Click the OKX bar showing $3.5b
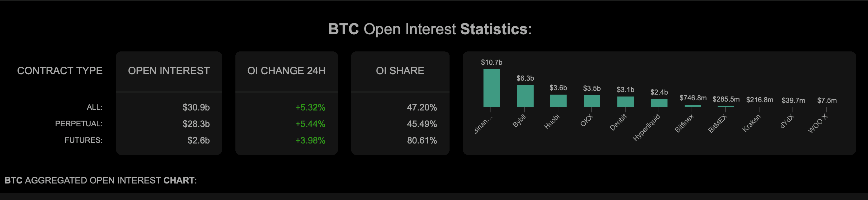The image size is (868, 200). [592, 101]
